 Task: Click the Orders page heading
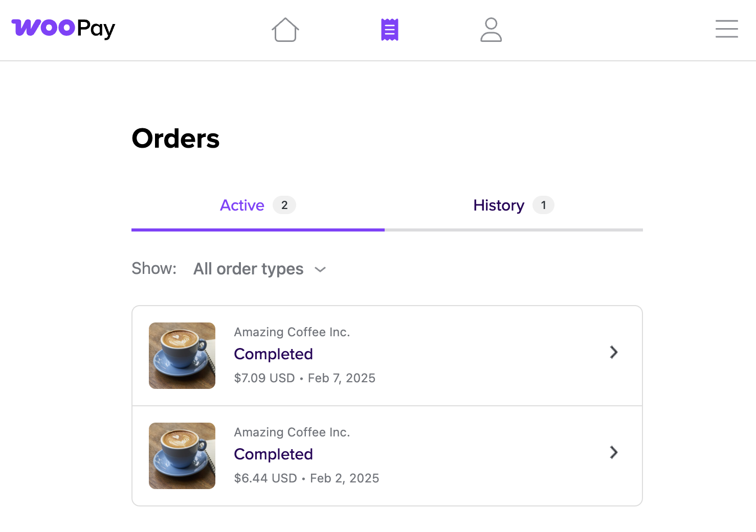(x=175, y=138)
